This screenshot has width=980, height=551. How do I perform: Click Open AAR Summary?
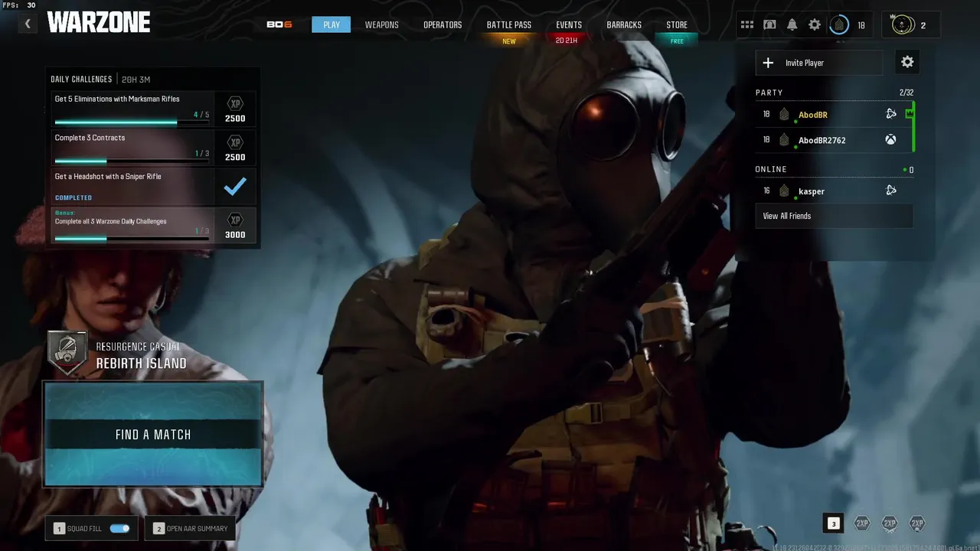[x=190, y=528]
